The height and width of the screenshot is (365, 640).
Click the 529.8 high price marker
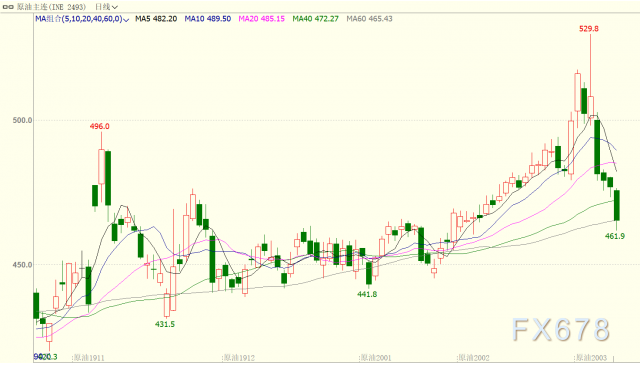589,29
